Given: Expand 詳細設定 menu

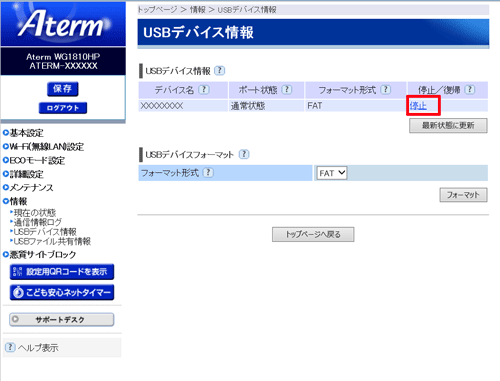Looking at the screenshot, I should point(23,174).
